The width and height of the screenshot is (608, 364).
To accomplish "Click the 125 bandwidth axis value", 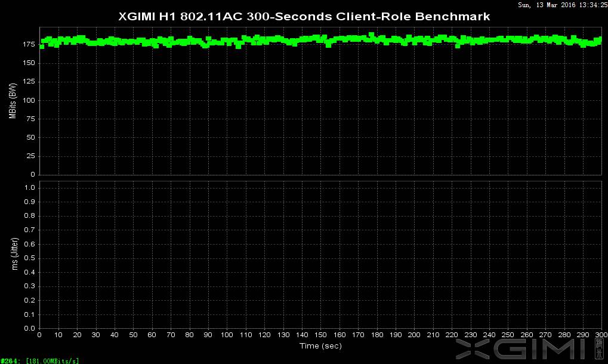I will 29,81.
